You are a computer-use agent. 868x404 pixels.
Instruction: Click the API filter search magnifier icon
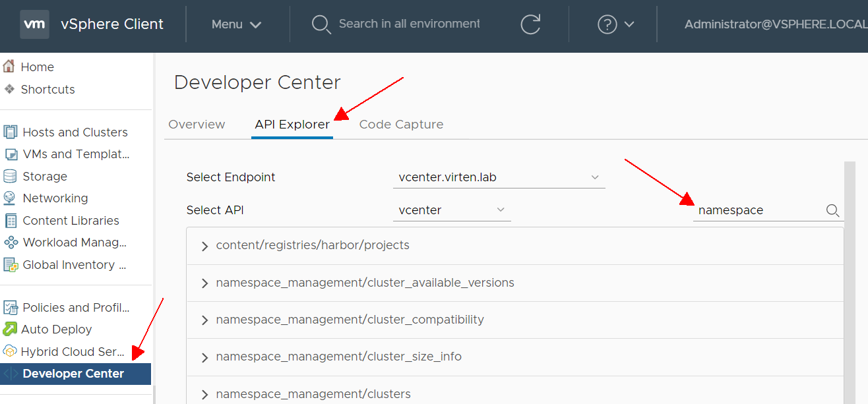click(833, 211)
